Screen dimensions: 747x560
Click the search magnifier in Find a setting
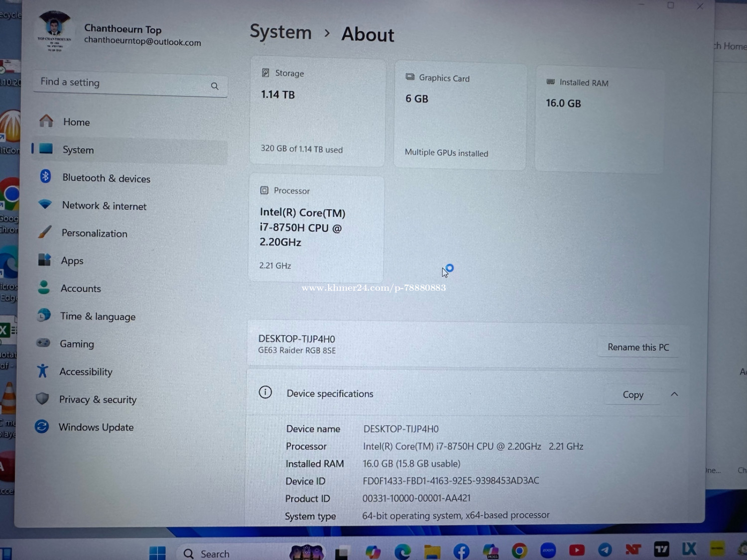(x=215, y=86)
